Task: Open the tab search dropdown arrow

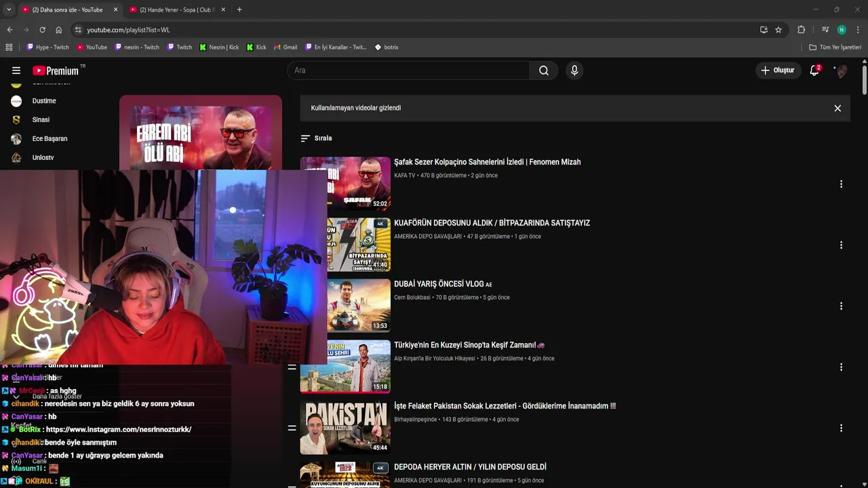Action: pos(8,9)
